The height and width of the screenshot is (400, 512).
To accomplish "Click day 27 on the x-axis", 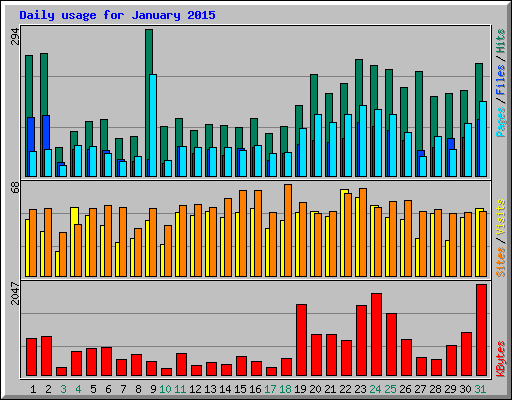I will 420,389.
